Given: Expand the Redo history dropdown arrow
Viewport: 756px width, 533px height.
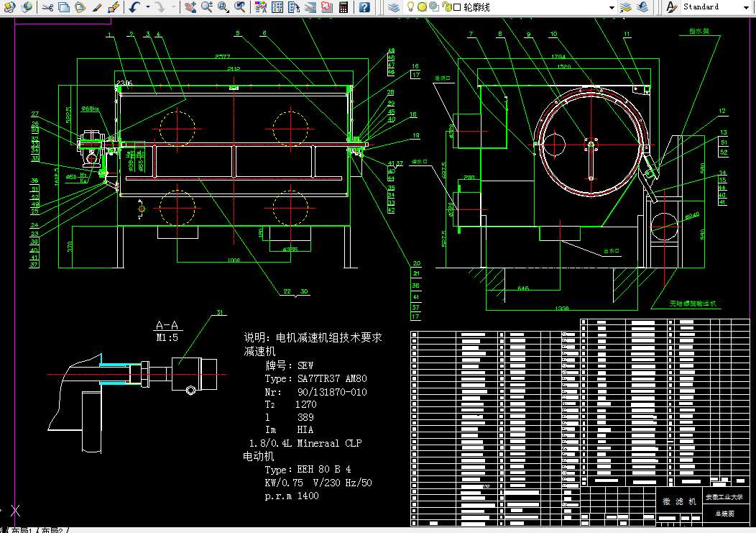Looking at the screenshot, I should [x=174, y=6].
